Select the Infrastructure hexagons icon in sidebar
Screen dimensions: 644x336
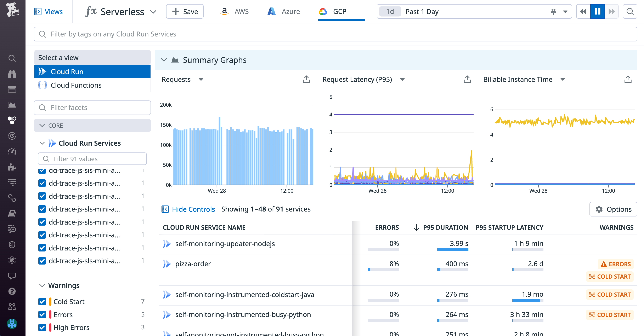click(12, 120)
